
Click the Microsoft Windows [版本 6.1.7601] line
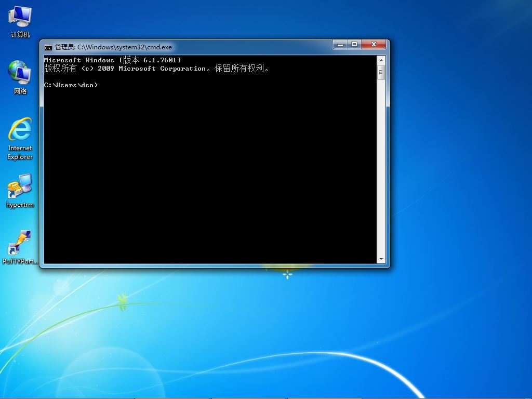[113, 60]
